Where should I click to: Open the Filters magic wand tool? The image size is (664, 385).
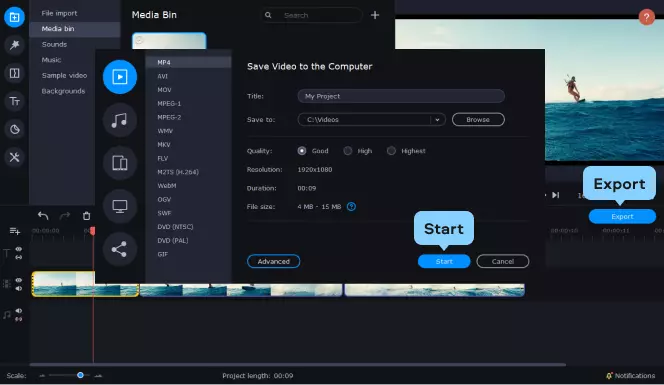click(14, 45)
